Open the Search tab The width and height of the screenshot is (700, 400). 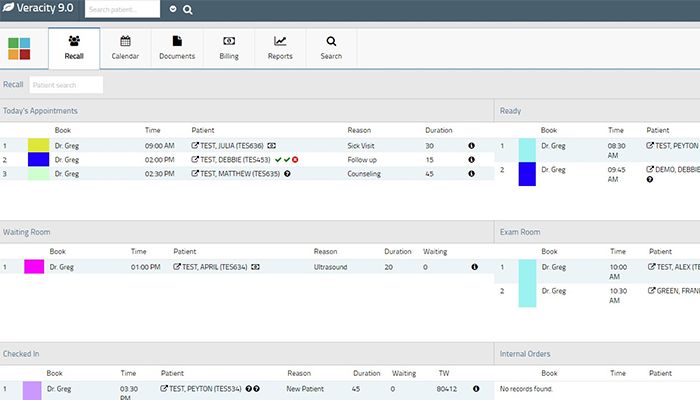tap(331, 48)
